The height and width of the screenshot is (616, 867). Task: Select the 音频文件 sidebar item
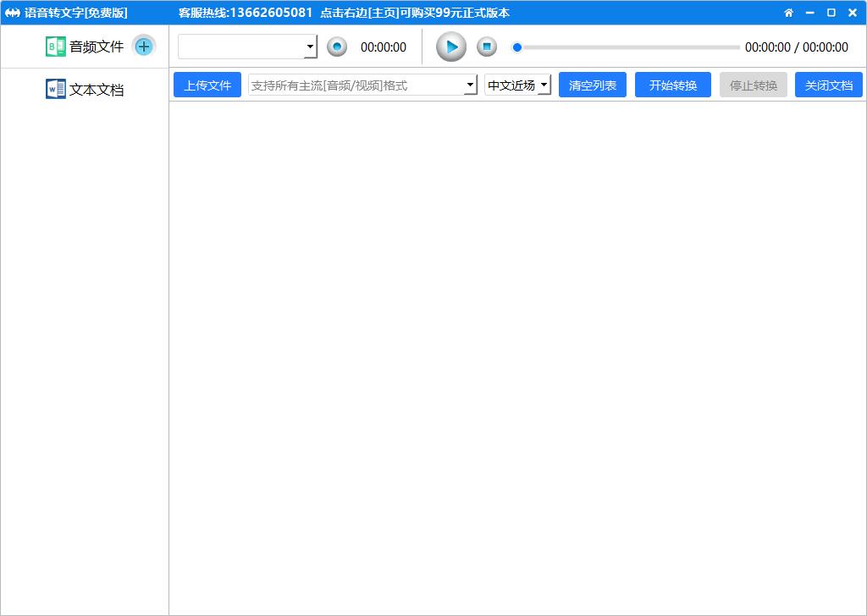(85, 47)
